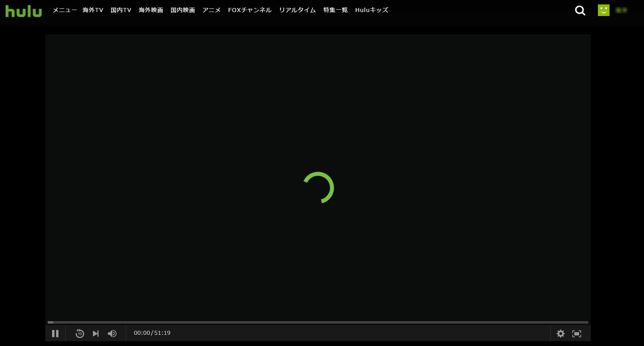Screen dimensions: 644x346
Task: Select 海外映画 in navigation
Action: [x=151, y=10]
